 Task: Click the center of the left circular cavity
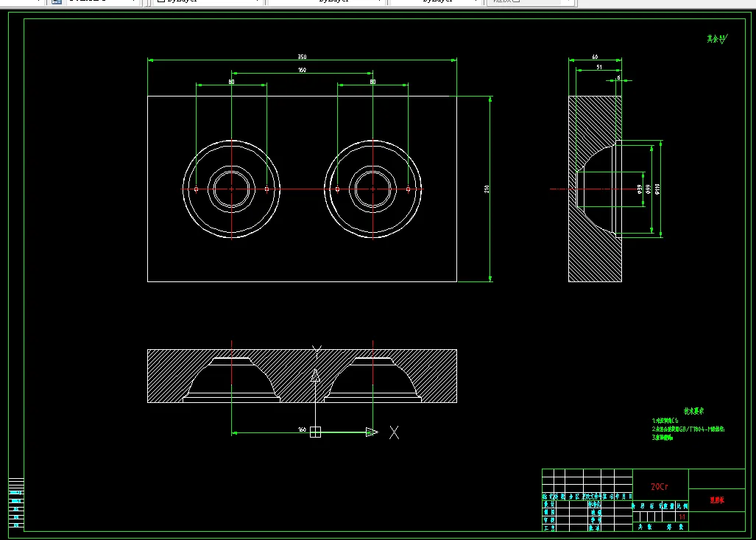coord(231,189)
